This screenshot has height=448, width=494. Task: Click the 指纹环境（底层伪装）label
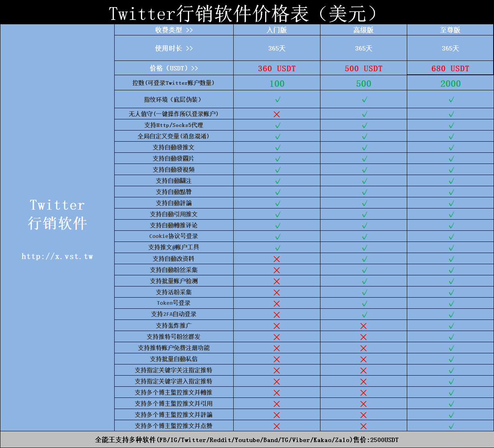pos(174,99)
